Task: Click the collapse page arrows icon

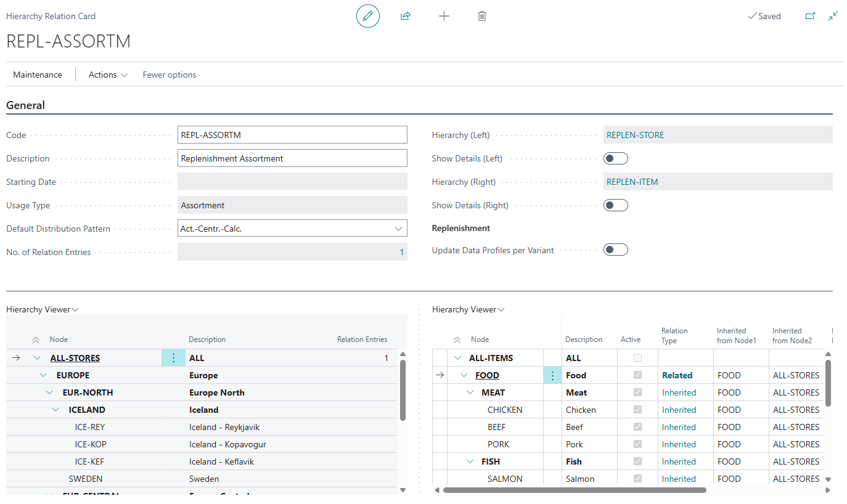Action: [833, 16]
